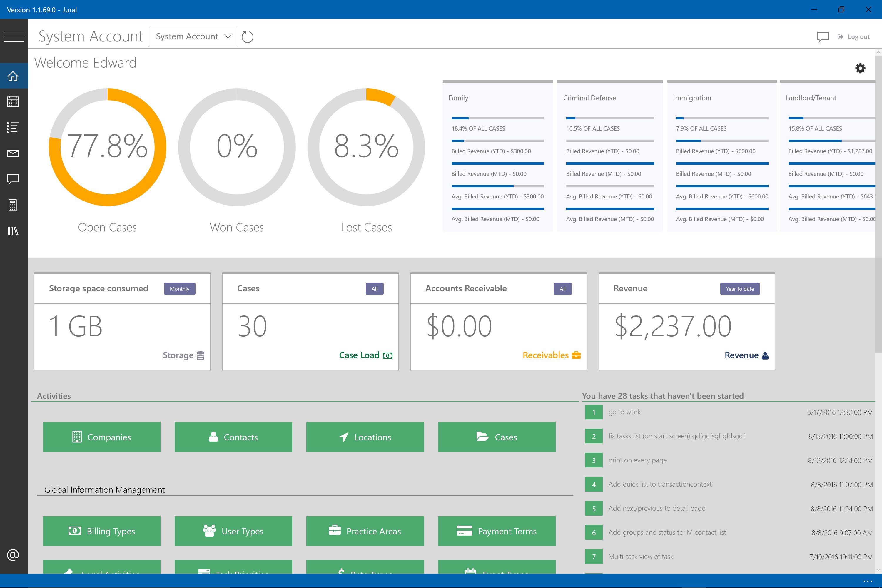Image resolution: width=882 pixels, height=588 pixels.
Task: Open the mail envelope sidebar icon
Action: click(13, 153)
